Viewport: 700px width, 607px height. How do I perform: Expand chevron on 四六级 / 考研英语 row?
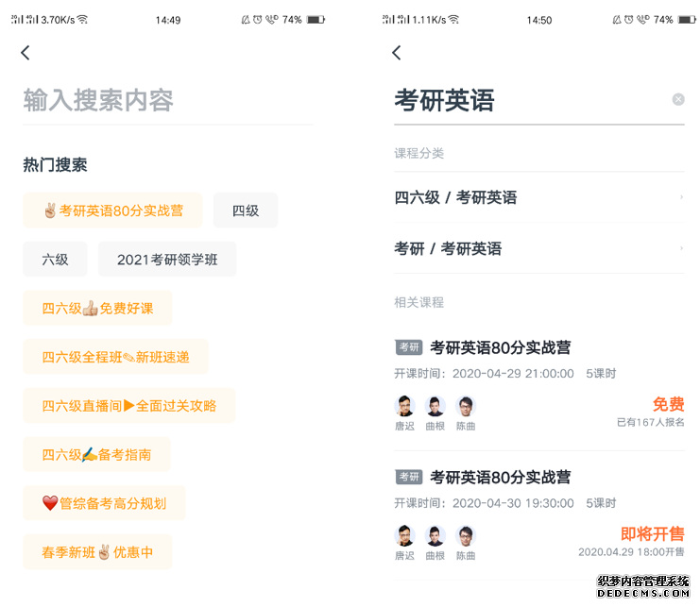[x=681, y=197]
